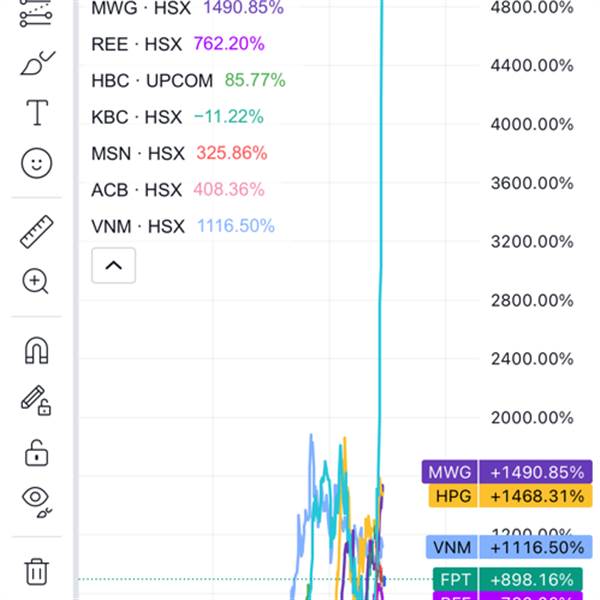Image resolution: width=600 pixels, height=600 pixels.
Task: Collapse the symbol legend list
Action: pyautogui.click(x=113, y=266)
